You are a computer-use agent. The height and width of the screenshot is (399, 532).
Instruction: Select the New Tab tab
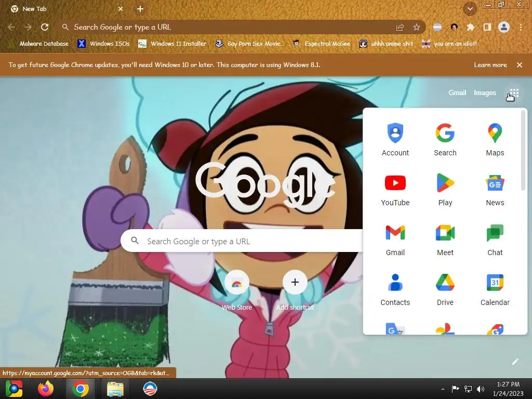[66, 9]
